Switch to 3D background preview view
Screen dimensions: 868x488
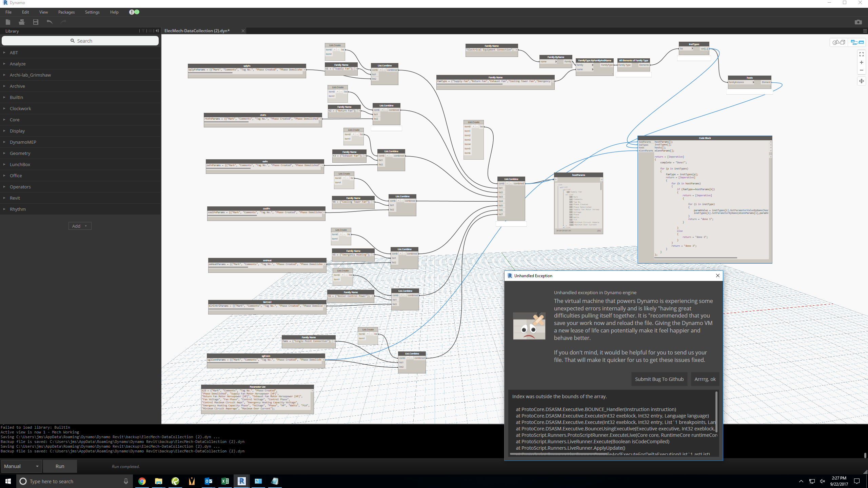point(839,42)
